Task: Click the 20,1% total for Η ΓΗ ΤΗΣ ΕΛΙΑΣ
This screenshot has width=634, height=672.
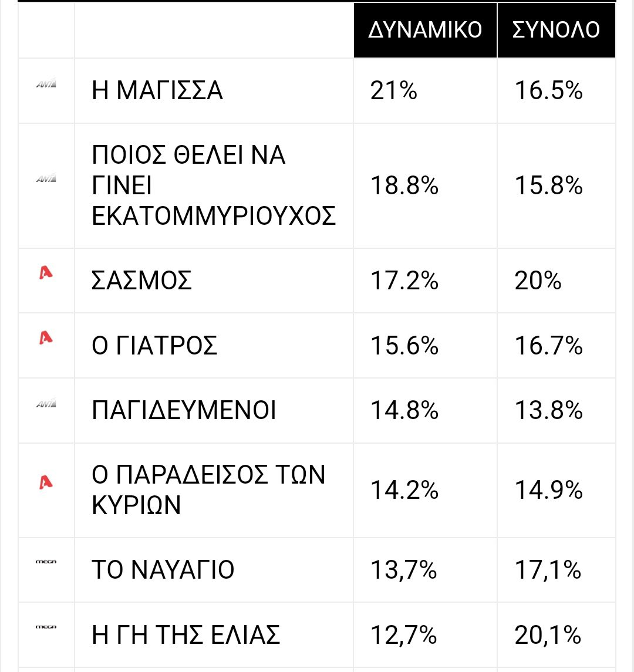Action: pos(548,635)
